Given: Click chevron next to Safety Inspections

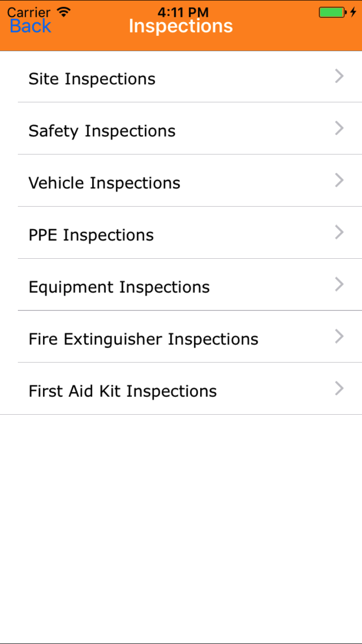Looking at the screenshot, I should [x=339, y=128].
